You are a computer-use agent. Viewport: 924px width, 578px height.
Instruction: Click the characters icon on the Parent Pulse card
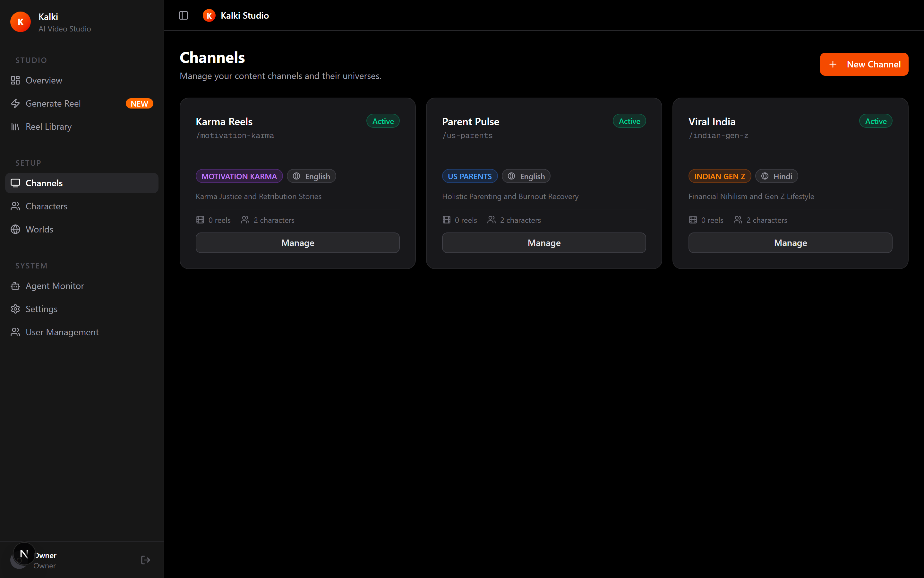492,220
